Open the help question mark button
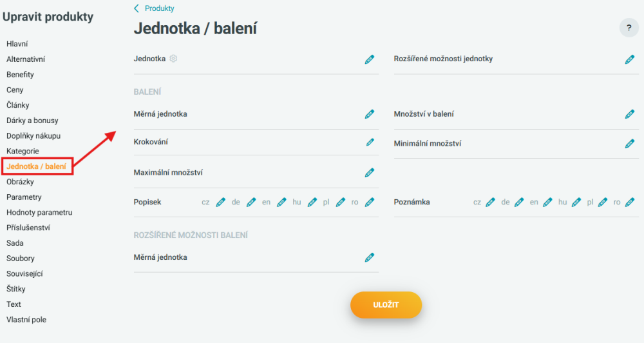Image resolution: width=644 pixels, height=343 pixels. click(629, 28)
